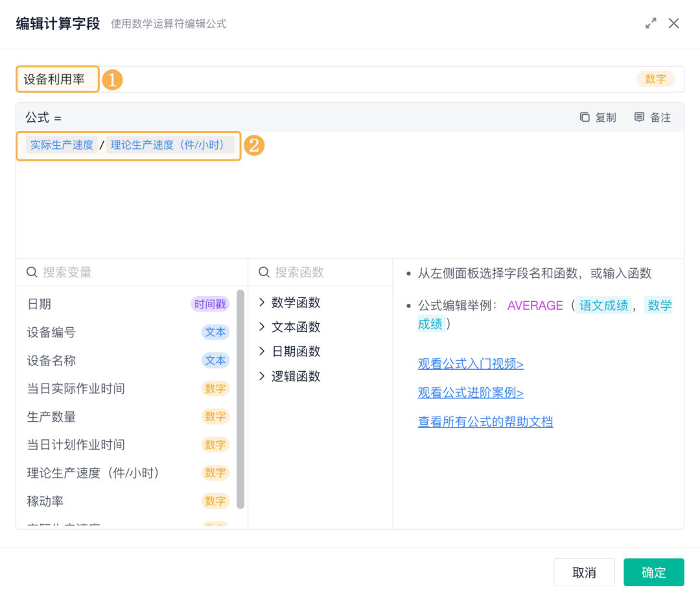700x596 pixels.
Task: Add a note with 备注
Action: (x=653, y=117)
